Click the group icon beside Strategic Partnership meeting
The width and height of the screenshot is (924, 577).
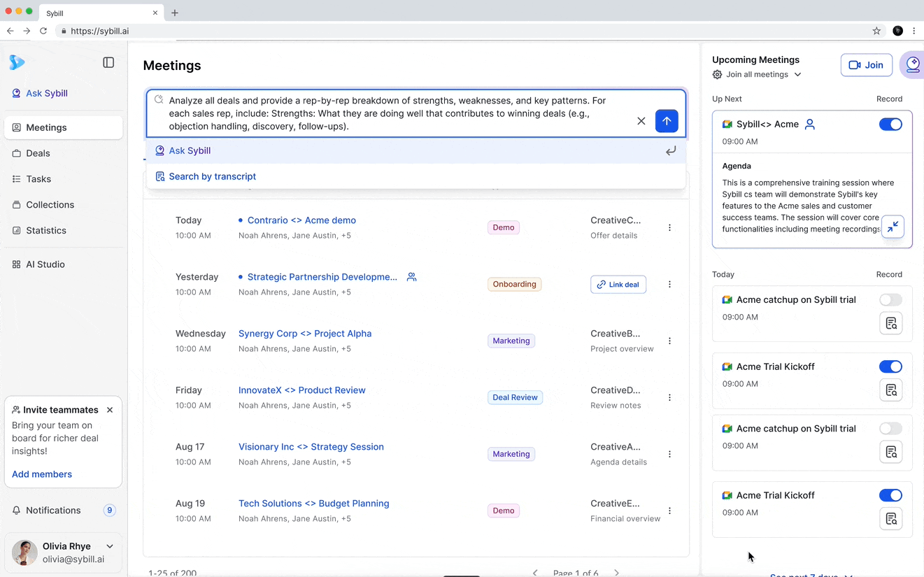pos(412,277)
